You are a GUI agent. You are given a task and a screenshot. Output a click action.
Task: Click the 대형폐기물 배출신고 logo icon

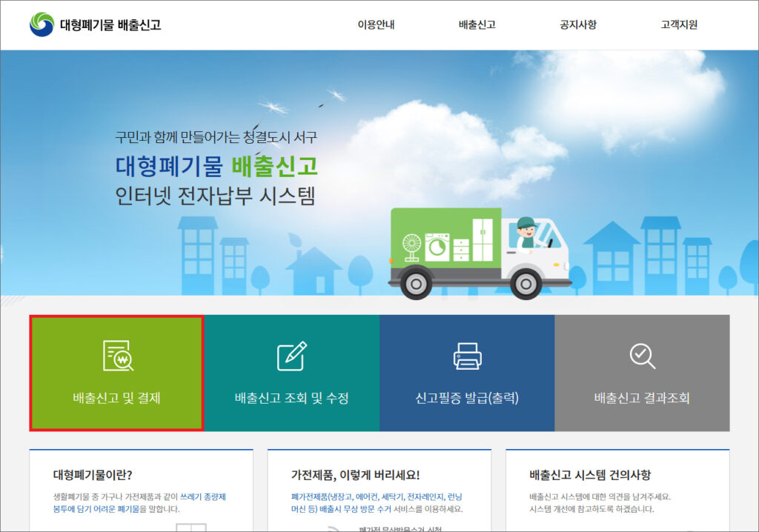(x=42, y=24)
